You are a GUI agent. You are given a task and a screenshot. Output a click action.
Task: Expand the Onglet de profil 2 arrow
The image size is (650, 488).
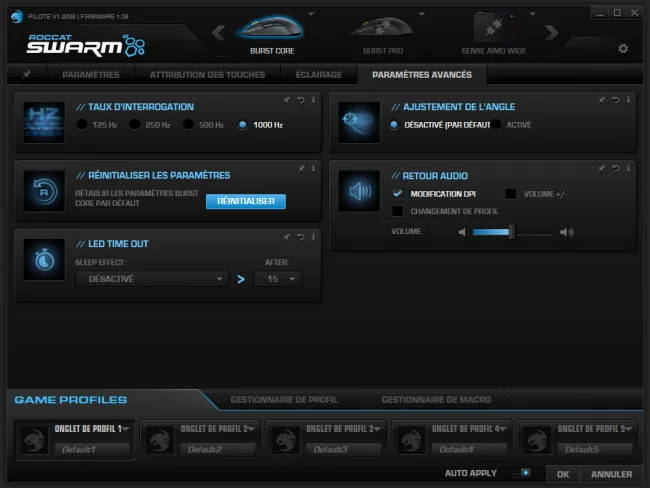click(251, 429)
